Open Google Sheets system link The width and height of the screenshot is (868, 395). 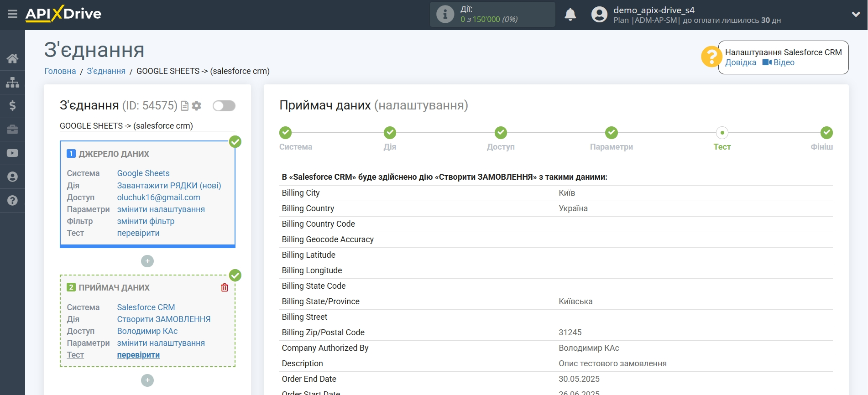click(x=143, y=173)
